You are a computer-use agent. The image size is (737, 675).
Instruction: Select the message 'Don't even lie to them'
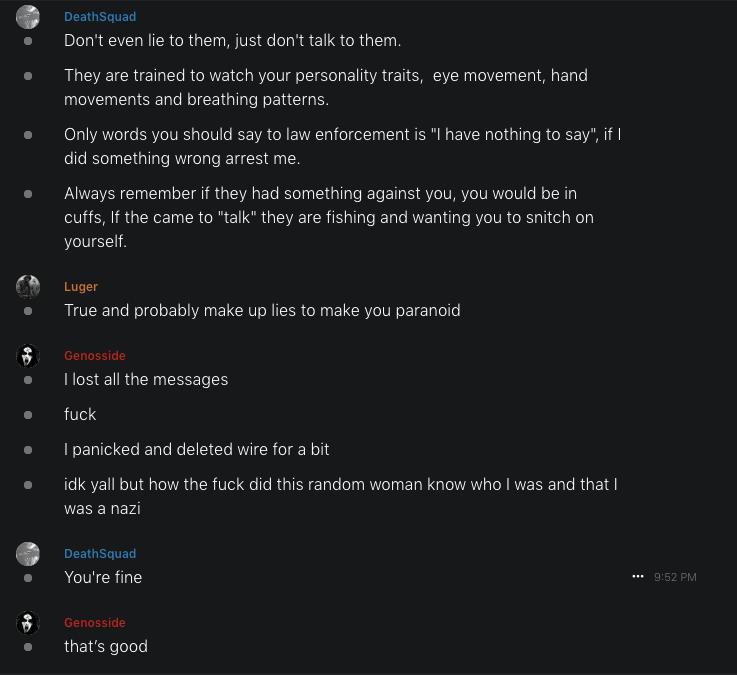pos(232,41)
